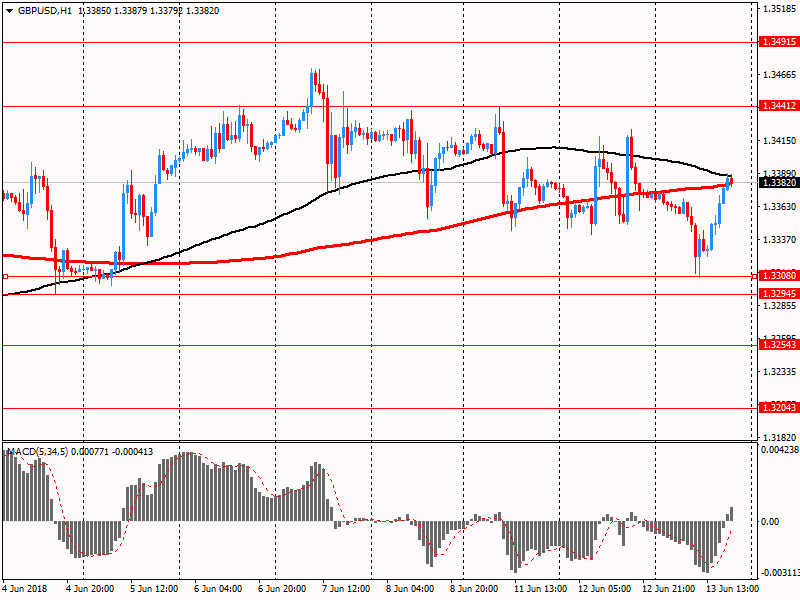The width and height of the screenshot is (800, 600).
Task: Click the 1.34915 red level price label
Action: (779, 42)
